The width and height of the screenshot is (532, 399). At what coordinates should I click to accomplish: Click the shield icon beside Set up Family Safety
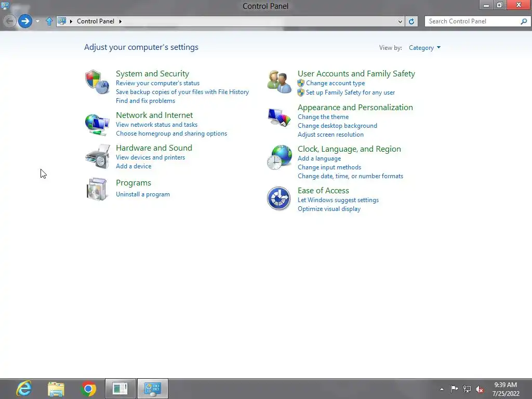point(301,92)
